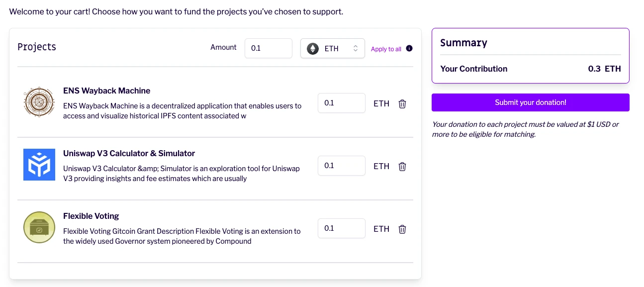Click trash icon for Flexible Voting
The image size is (644, 287).
pos(402,229)
